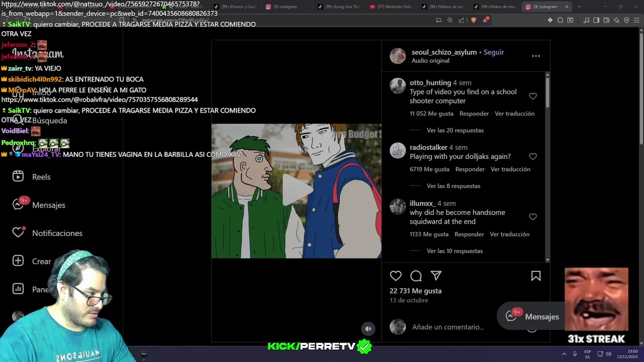Open the Brave wallet icon
Viewport: 644px width, 362px height.
pos(606,20)
